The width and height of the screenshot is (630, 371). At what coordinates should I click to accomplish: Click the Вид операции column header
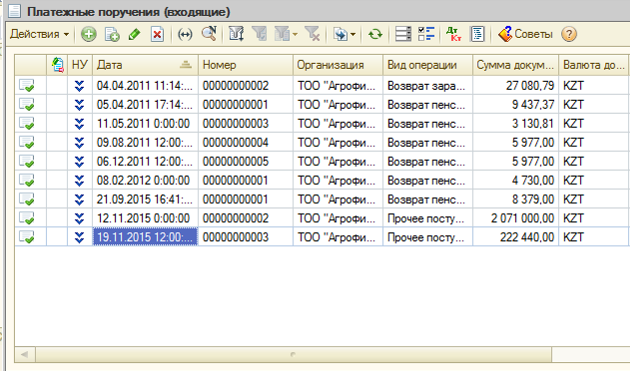point(428,65)
